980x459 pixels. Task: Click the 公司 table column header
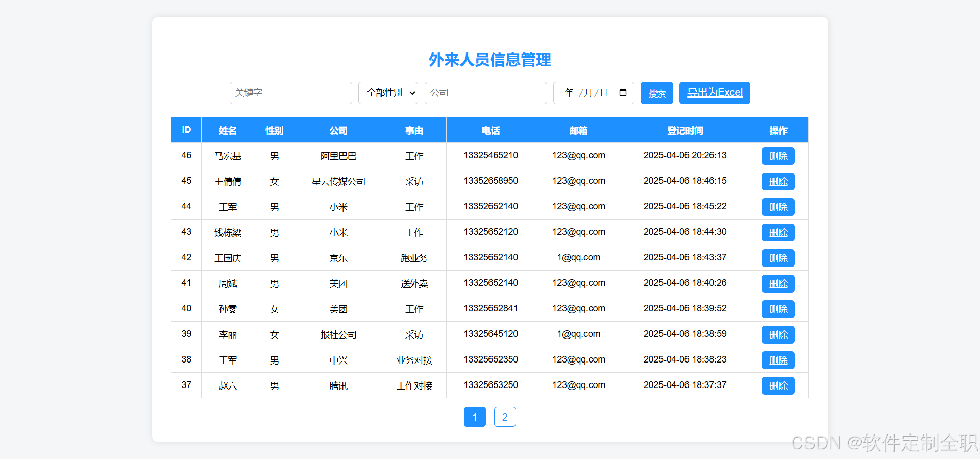tap(338, 130)
